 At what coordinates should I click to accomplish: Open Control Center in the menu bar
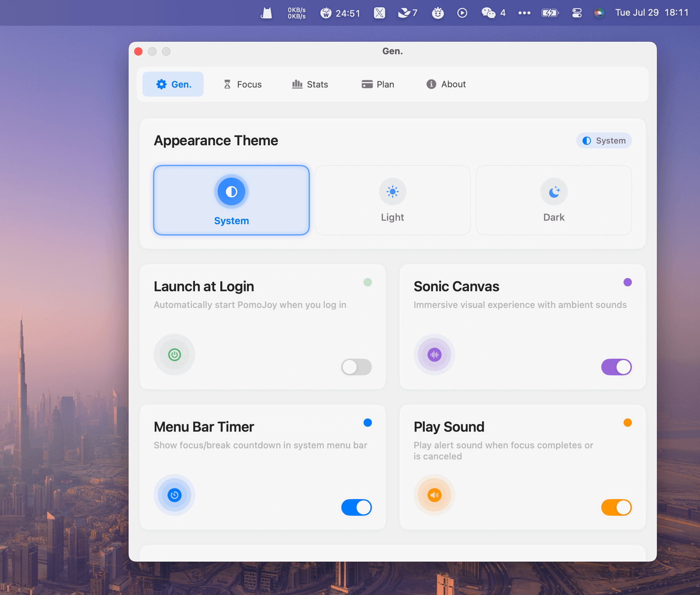pos(577,13)
